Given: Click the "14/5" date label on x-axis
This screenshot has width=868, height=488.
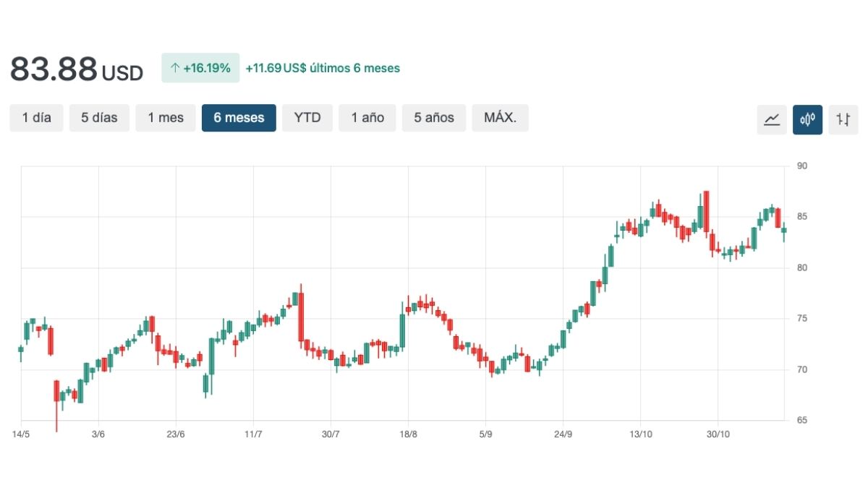Looking at the screenshot, I should click(20, 434).
